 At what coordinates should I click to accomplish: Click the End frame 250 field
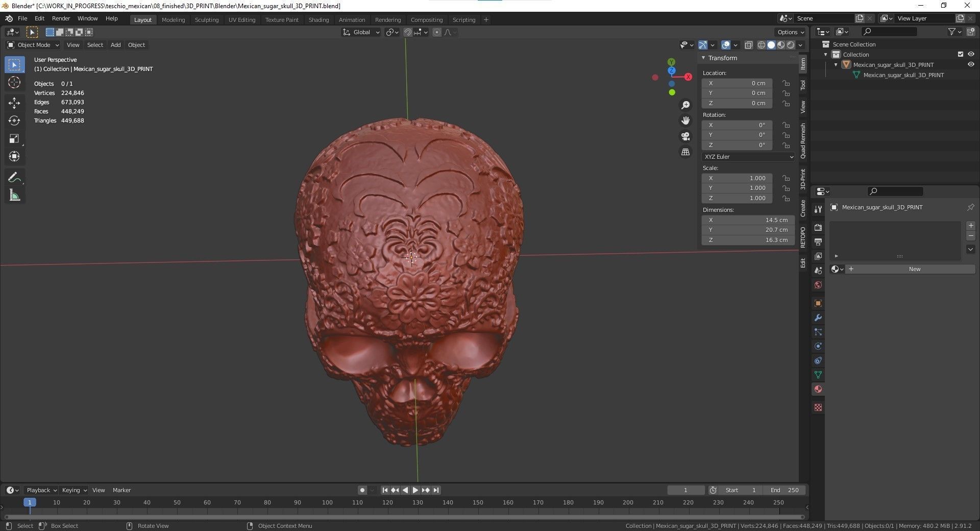(x=785, y=490)
